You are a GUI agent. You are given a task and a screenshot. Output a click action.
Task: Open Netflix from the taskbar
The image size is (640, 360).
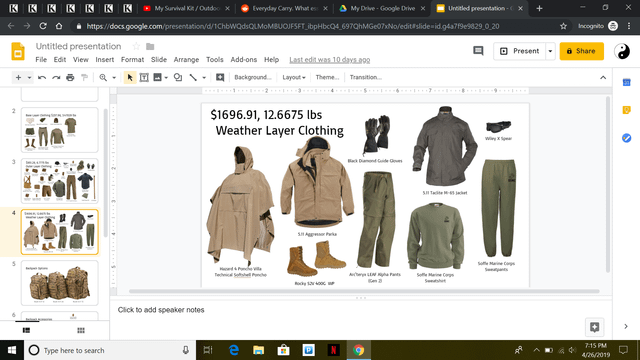(x=333, y=350)
